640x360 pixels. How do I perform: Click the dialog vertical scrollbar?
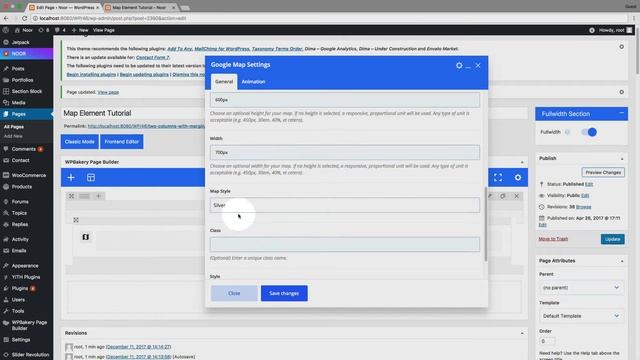(485, 224)
